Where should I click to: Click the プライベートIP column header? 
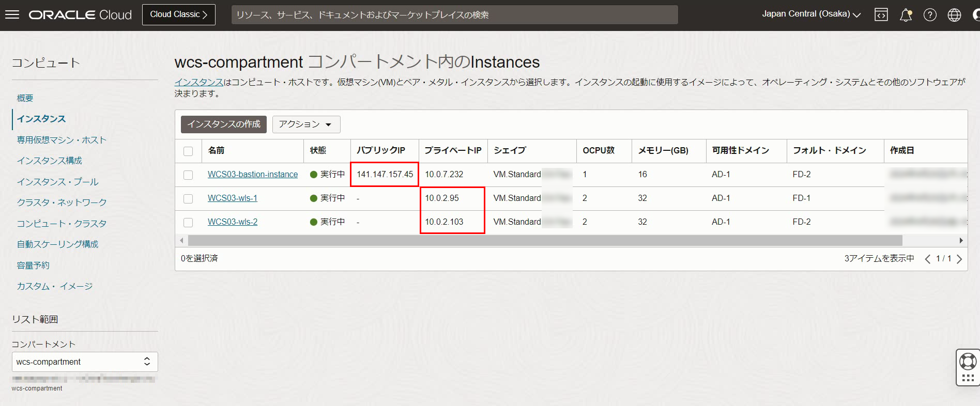453,150
